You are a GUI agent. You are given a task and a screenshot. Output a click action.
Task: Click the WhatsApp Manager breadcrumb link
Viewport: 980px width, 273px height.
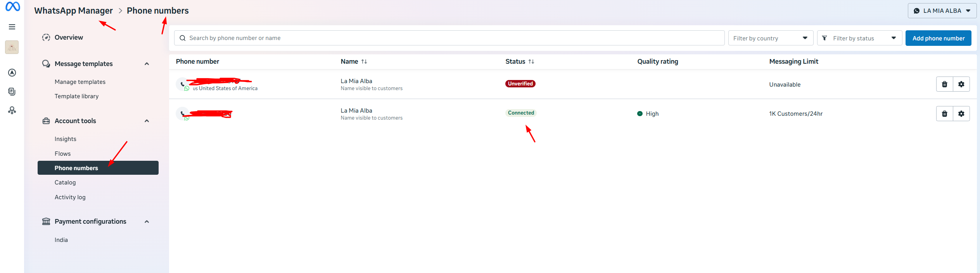[73, 10]
